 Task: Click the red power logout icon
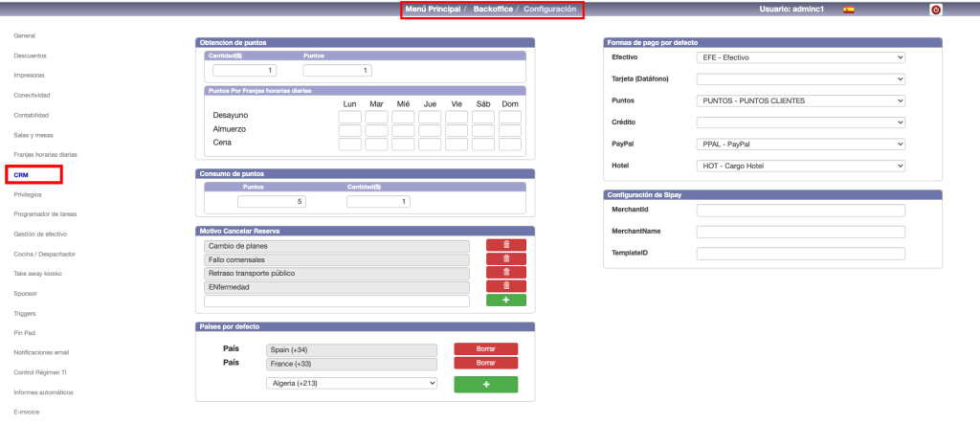pyautogui.click(x=935, y=10)
